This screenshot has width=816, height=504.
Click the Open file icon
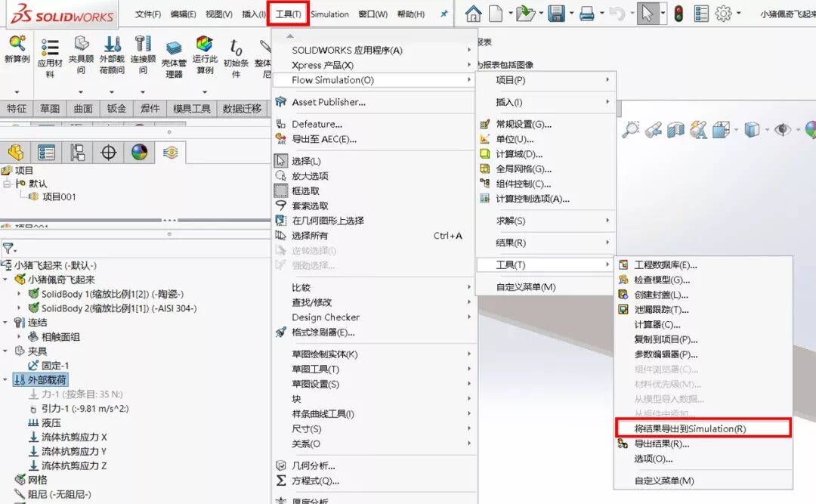point(526,14)
